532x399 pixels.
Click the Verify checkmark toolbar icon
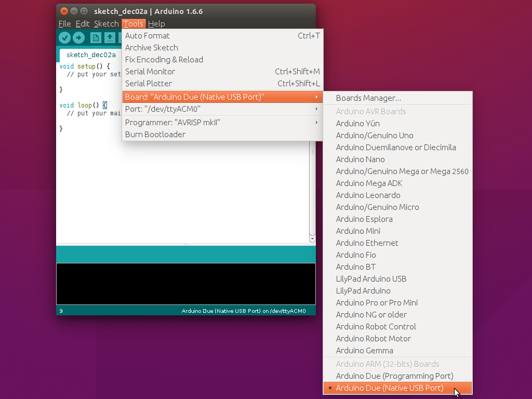point(64,37)
